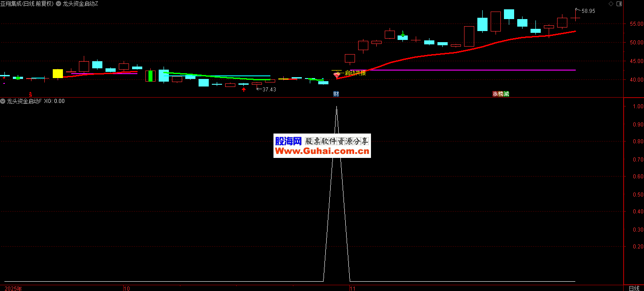The height and width of the screenshot is (291, 644).
Task: Open the dropdown arrow before 龙头资金启动Z
Action: [59, 4]
